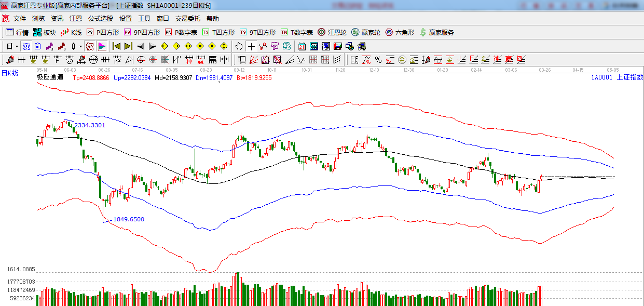The image size is (644, 306).
Task: Click the calculator icon in toolbar
Action: tap(313, 46)
